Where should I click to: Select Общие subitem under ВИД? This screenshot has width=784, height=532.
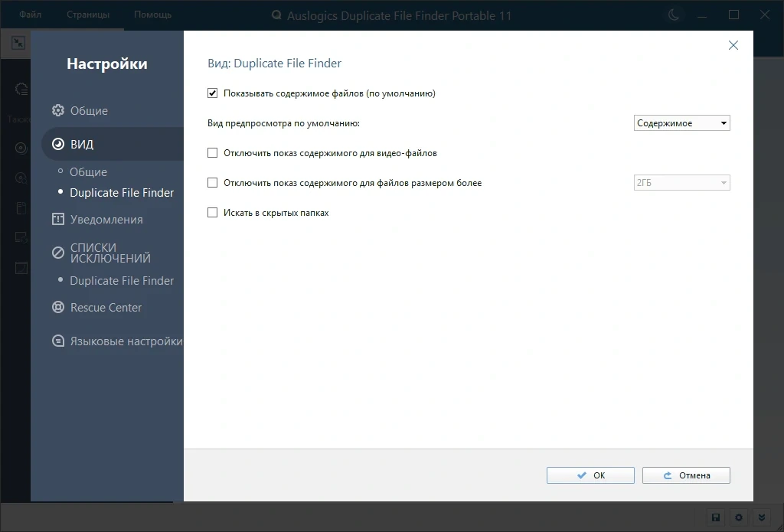coord(88,172)
